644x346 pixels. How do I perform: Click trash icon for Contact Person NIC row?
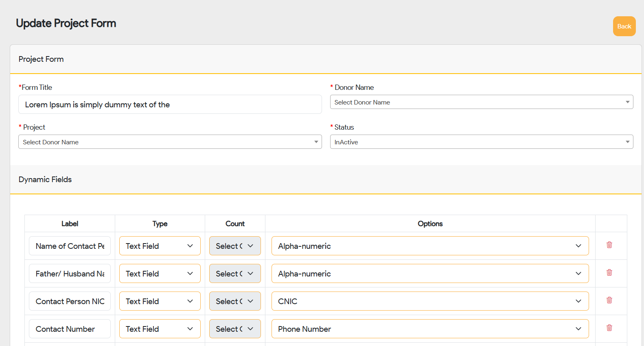[x=609, y=300]
